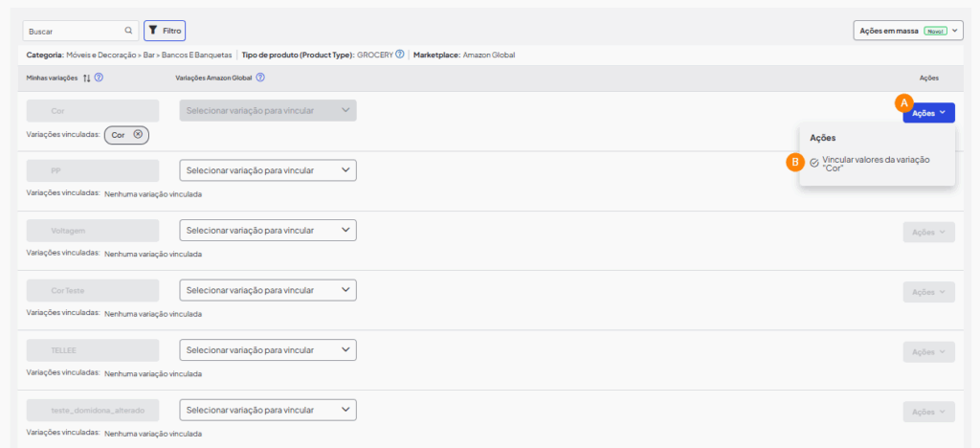Click help icon next to Minhas variações
The height and width of the screenshot is (448, 980).
[99, 78]
